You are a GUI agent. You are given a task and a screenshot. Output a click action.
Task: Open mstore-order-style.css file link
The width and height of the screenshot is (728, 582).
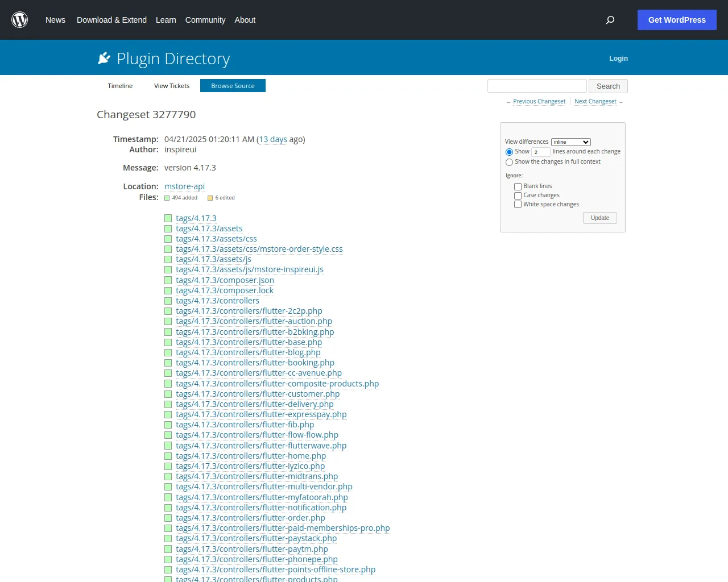click(x=259, y=249)
